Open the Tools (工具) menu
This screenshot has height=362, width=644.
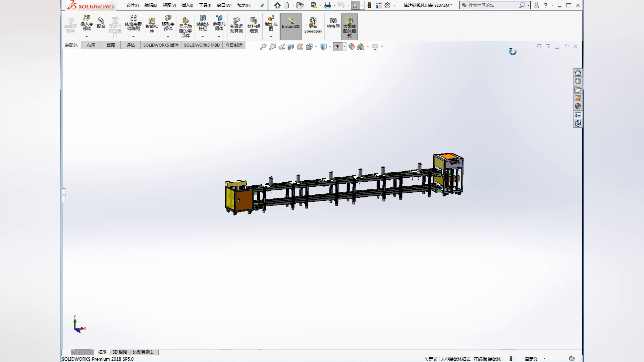coord(205,5)
